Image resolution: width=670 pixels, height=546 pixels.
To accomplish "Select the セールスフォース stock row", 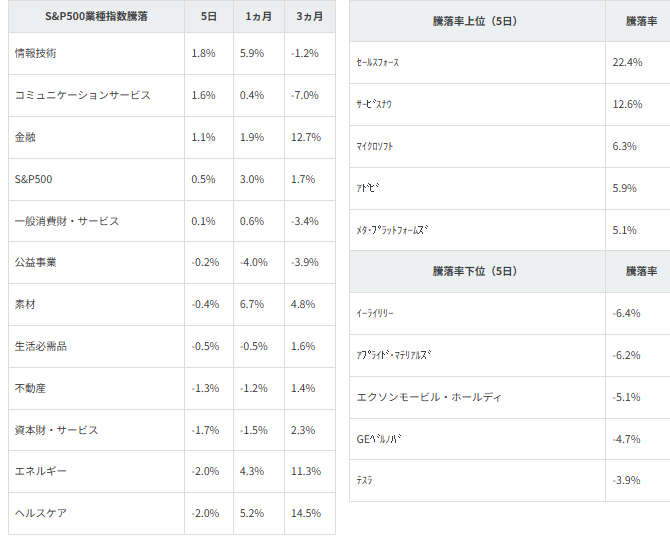I will tap(510, 62).
